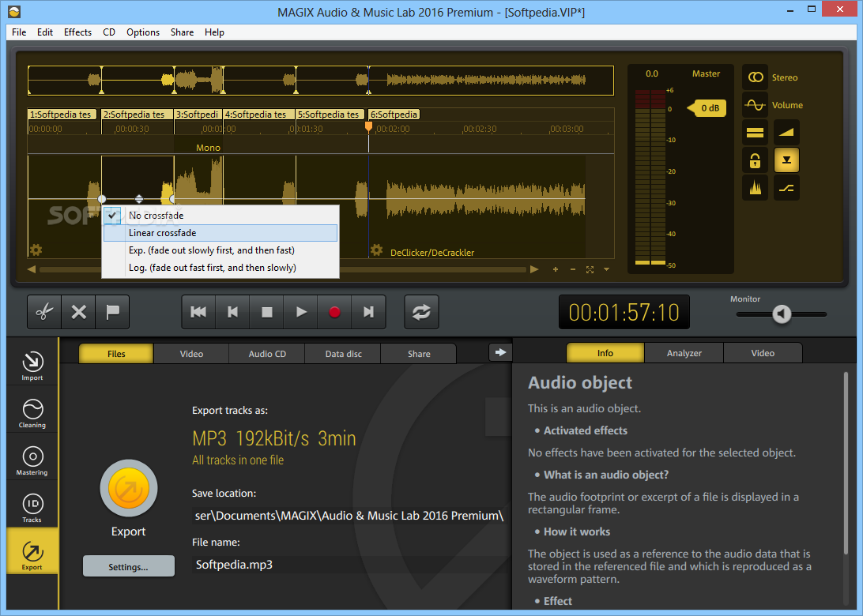This screenshot has width=863, height=616.
Task: Click the 0 dB master volume handle
Action: pyautogui.click(x=707, y=108)
